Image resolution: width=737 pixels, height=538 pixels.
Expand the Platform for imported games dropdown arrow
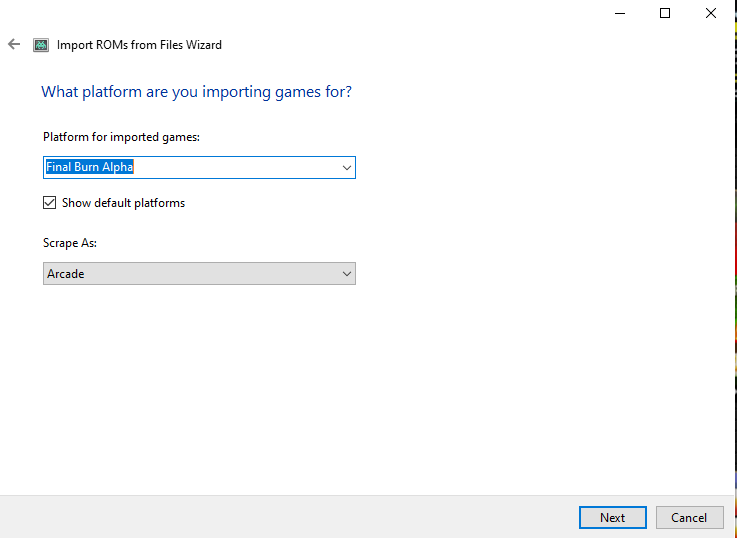click(x=347, y=168)
